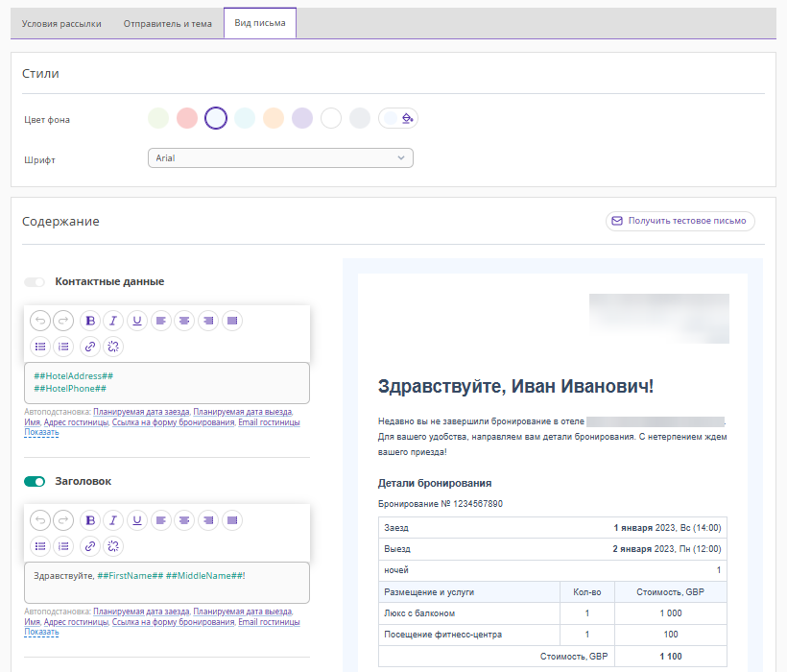Screen dimensions: 787x672
Task: Expand Показать under Контактные данные autosubstitutions
Action: pos(41,433)
